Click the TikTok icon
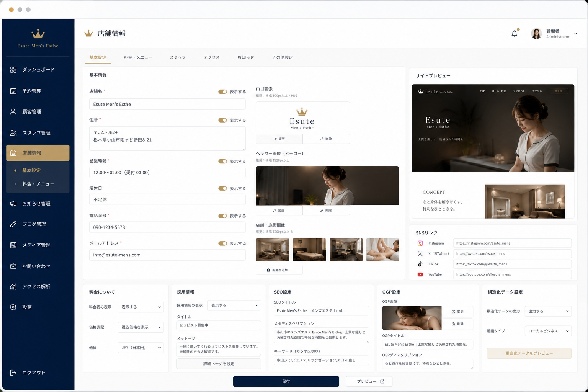Image resolution: width=588 pixels, height=392 pixels. tap(420, 264)
